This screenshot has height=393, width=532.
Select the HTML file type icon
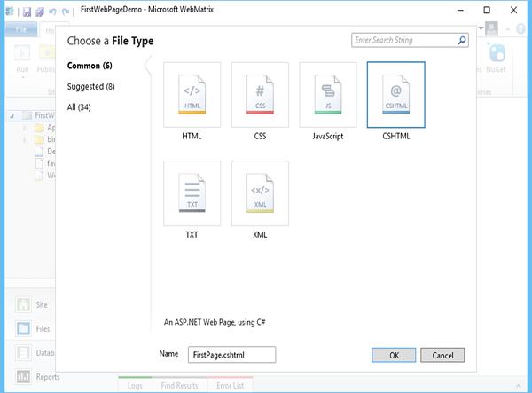coord(192,95)
